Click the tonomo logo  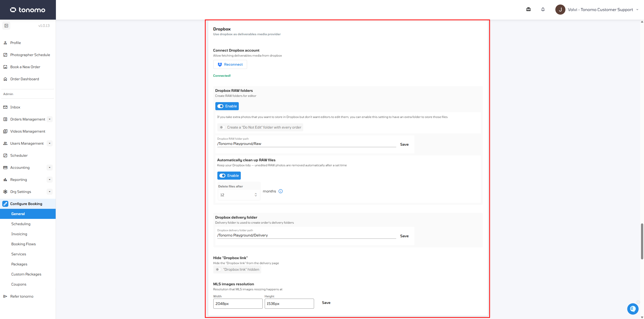[x=28, y=10]
